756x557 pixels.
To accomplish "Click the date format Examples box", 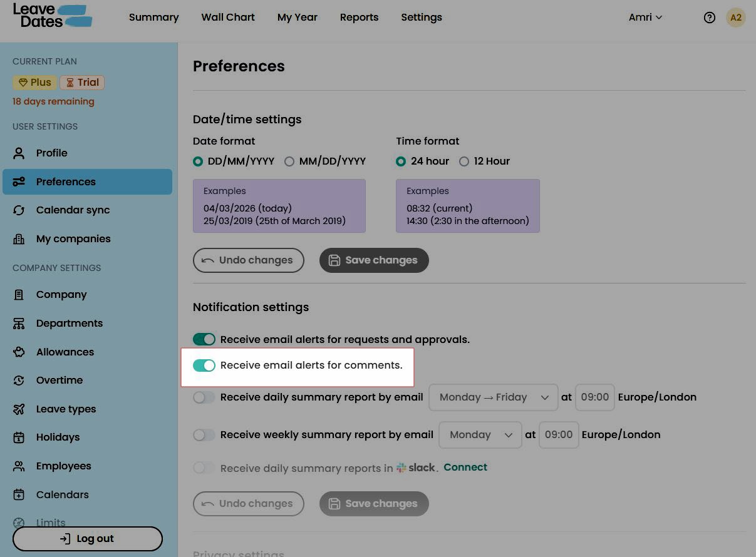I will (279, 206).
